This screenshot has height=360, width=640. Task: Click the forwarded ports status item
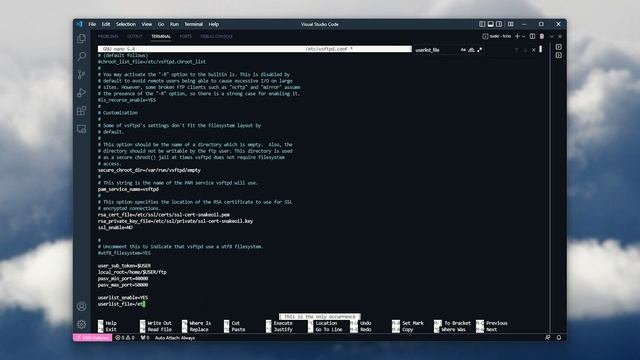click(x=145, y=338)
